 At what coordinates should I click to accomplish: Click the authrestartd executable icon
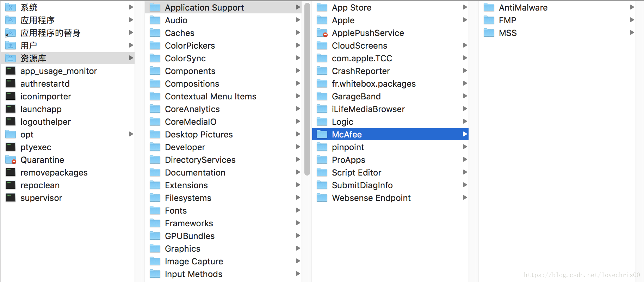point(11,84)
